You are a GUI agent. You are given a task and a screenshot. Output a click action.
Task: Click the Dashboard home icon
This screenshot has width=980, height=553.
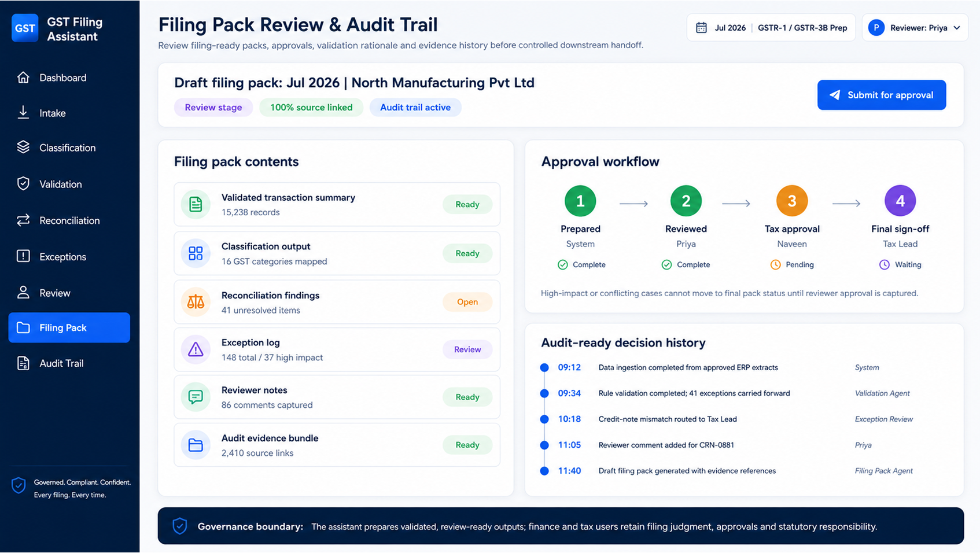[23, 78]
